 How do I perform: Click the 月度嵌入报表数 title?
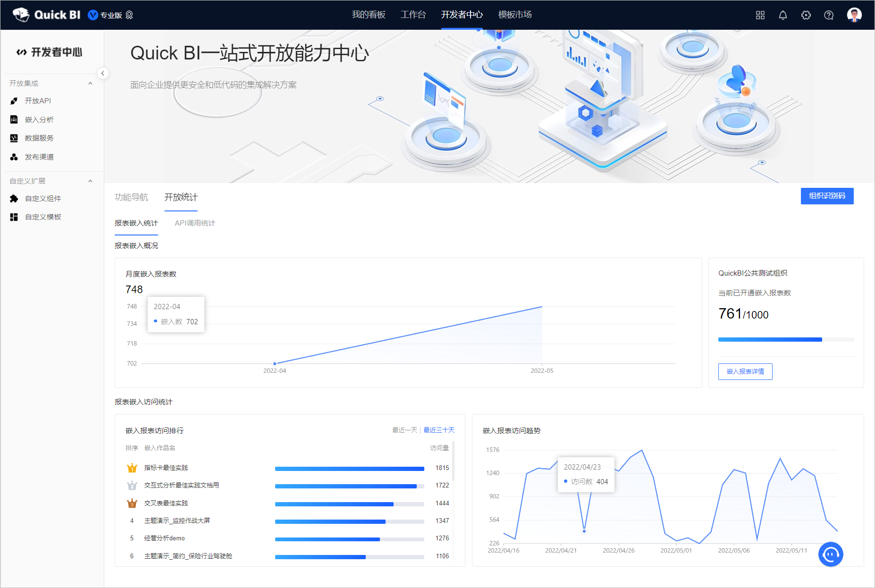click(151, 274)
